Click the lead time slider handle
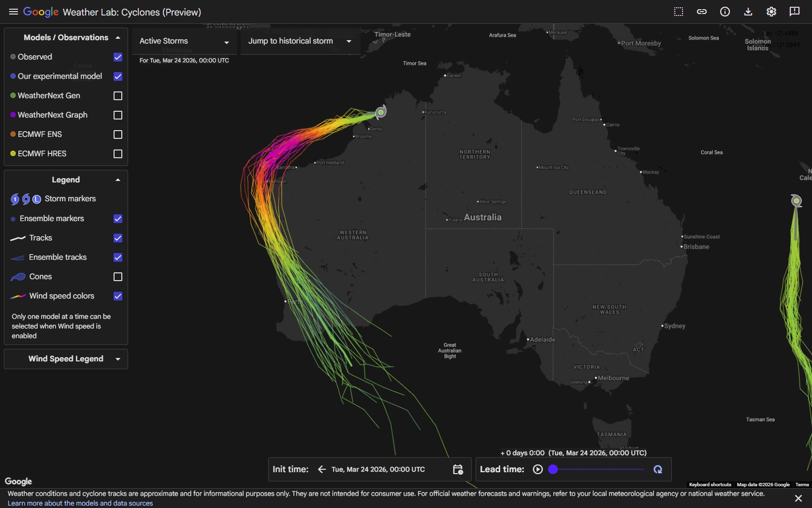The width and height of the screenshot is (812, 508). tap(553, 469)
